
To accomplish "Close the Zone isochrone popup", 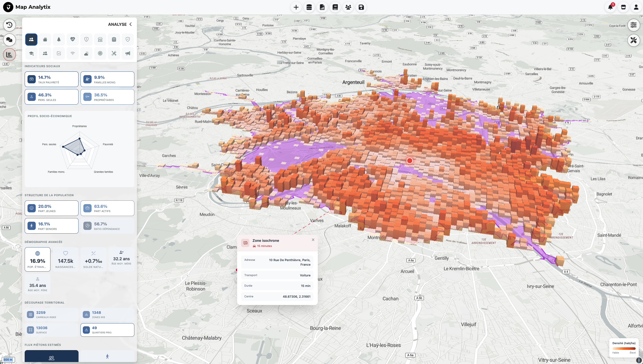I will pos(313,240).
